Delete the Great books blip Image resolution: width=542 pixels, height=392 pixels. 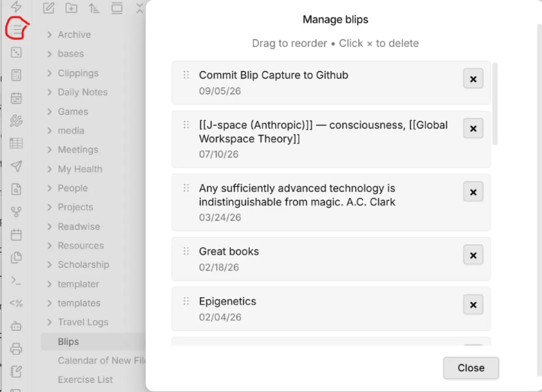[x=473, y=255]
